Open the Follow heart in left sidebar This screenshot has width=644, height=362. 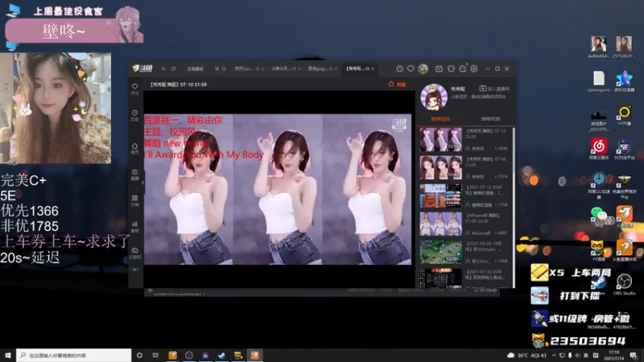[134, 88]
